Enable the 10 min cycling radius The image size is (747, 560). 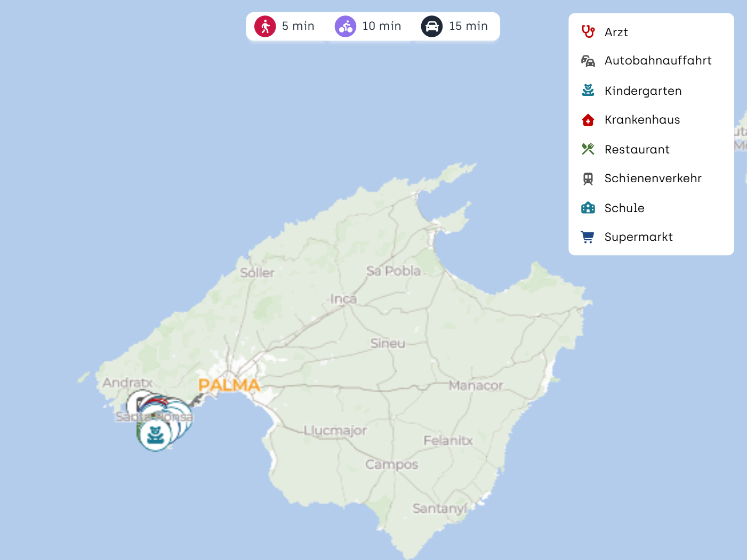point(368,26)
